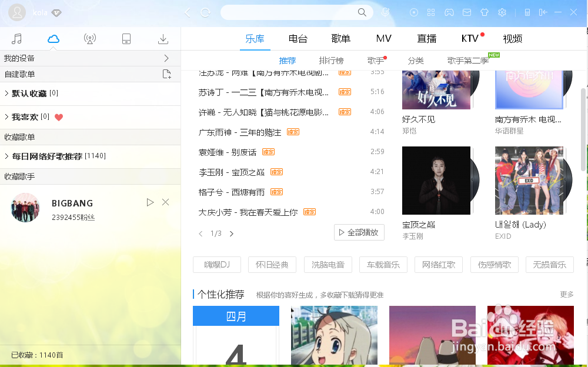Play song 广东雨神 - 三年的赌注
This screenshot has width=588, height=367.
tap(240, 132)
